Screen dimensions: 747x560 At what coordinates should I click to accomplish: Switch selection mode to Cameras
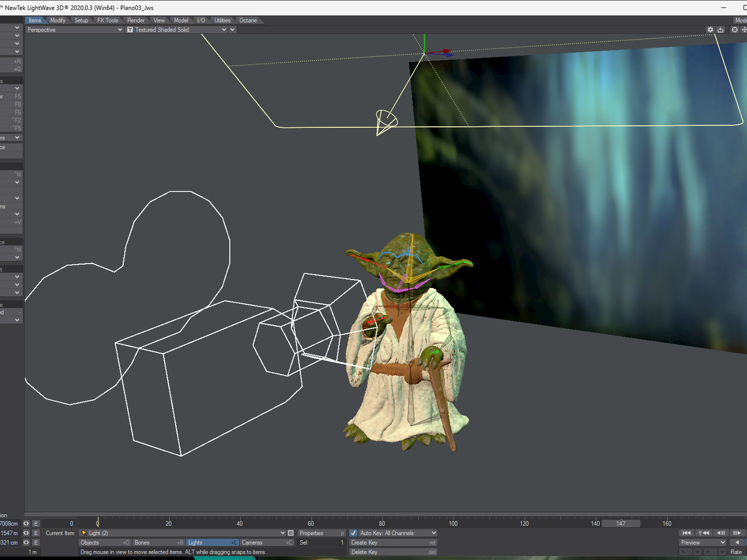click(x=267, y=542)
